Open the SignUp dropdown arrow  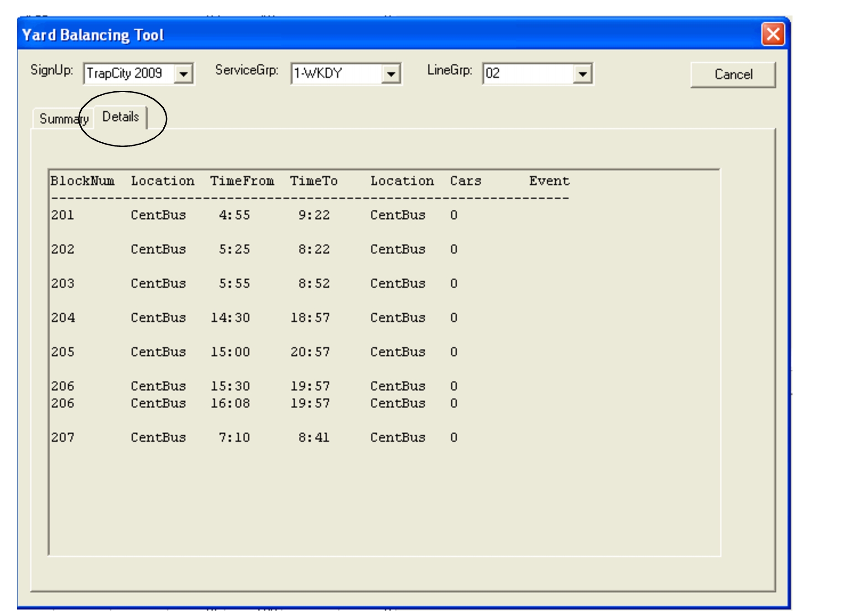[x=185, y=73]
